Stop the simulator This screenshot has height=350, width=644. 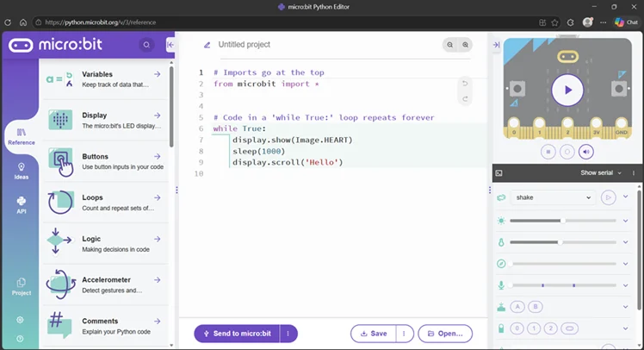548,152
